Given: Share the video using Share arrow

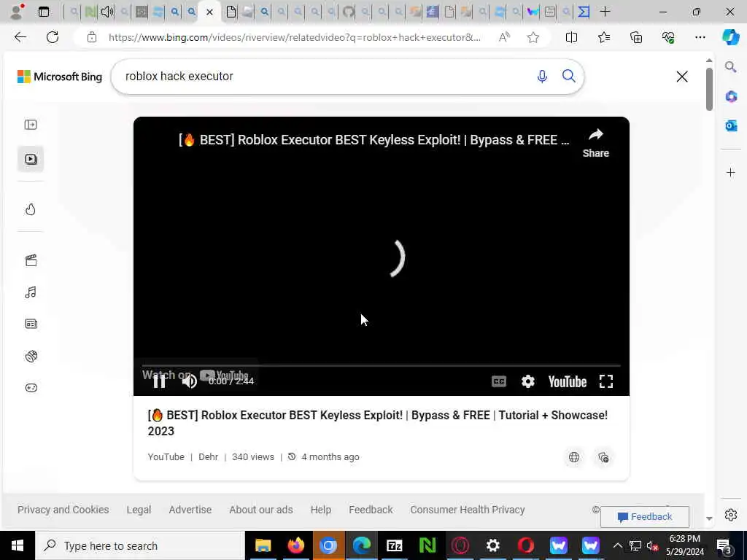Looking at the screenshot, I should coord(595,143).
